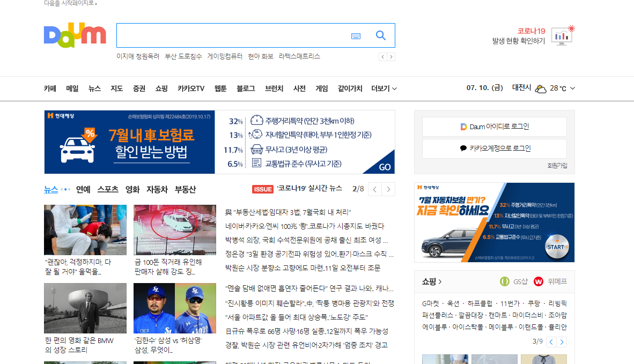Switch to the 부동산 news tab

(x=185, y=189)
